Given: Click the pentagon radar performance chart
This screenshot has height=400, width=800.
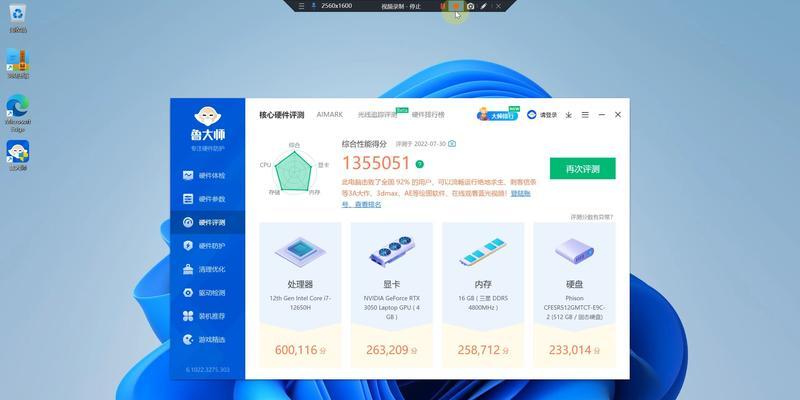Looking at the screenshot, I should point(293,172).
